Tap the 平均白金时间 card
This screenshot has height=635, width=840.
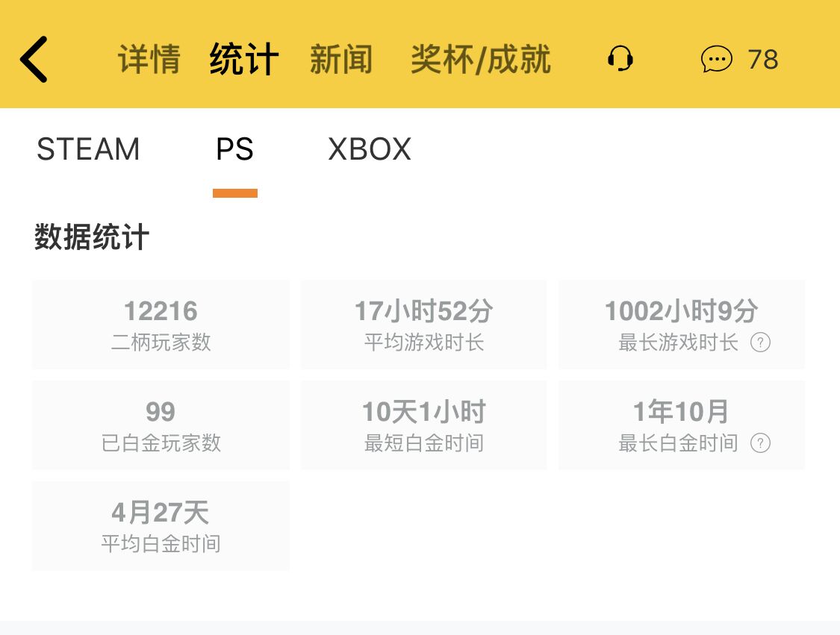pyautogui.click(x=161, y=526)
